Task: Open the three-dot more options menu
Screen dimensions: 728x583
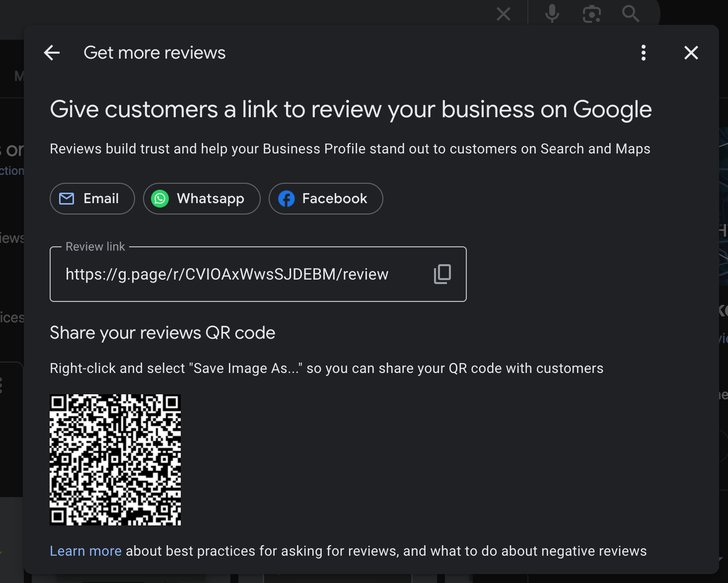Action: [644, 53]
